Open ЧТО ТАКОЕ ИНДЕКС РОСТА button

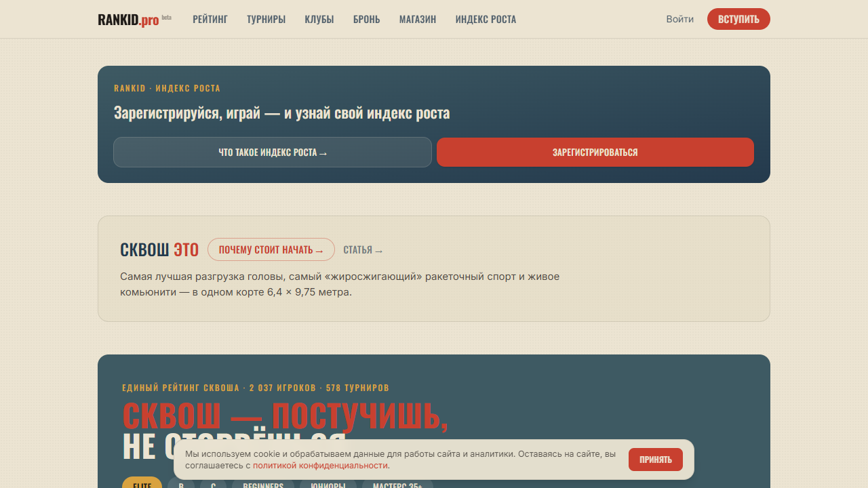[x=273, y=152]
